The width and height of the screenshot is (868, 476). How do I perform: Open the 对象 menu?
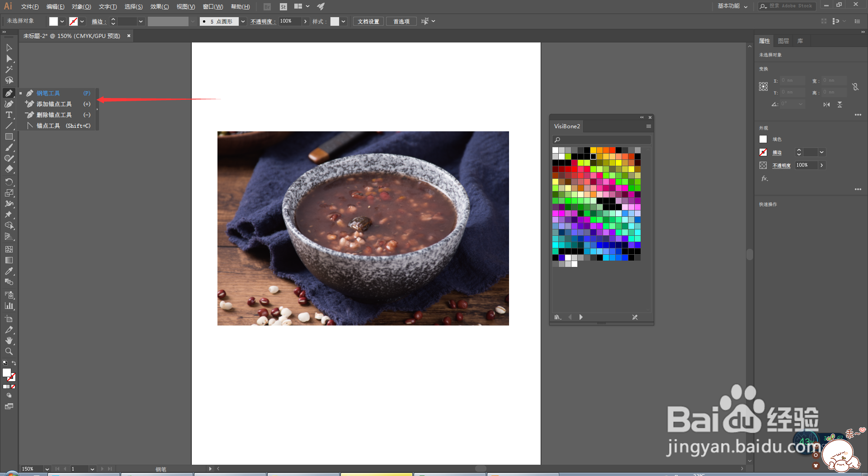tap(81, 7)
